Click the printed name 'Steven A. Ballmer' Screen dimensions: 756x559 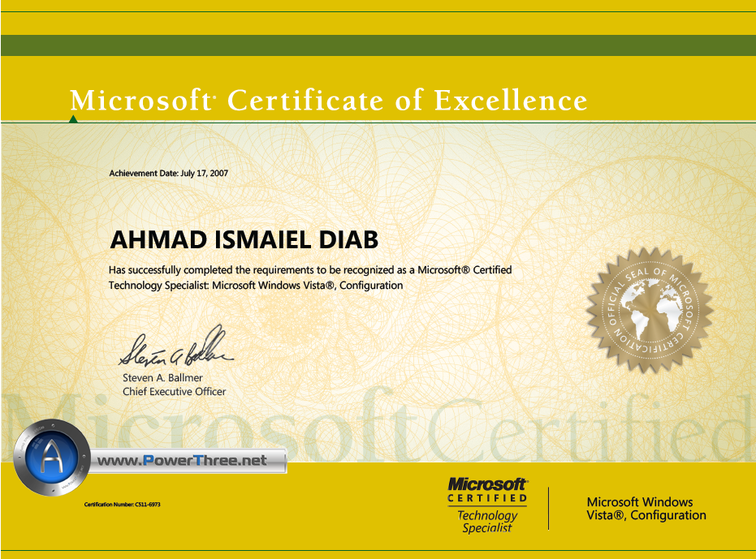(x=162, y=378)
